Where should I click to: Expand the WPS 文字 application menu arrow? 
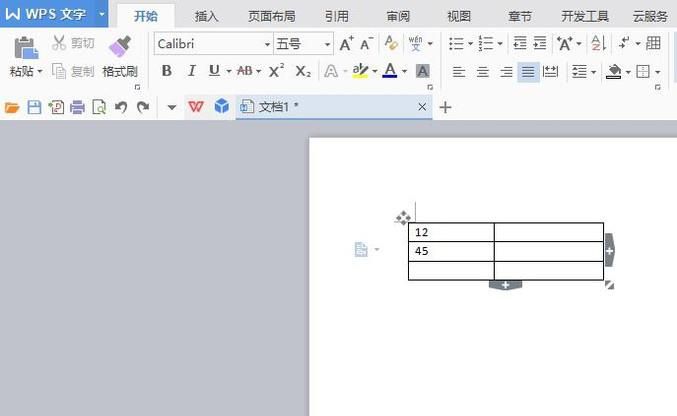102,14
